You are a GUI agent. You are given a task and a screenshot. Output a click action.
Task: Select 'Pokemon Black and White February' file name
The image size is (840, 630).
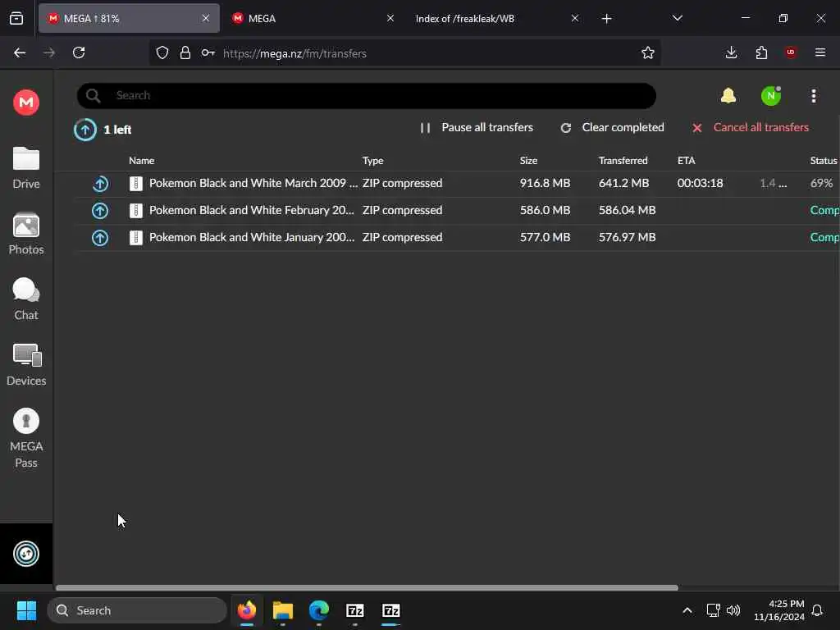coord(252,210)
